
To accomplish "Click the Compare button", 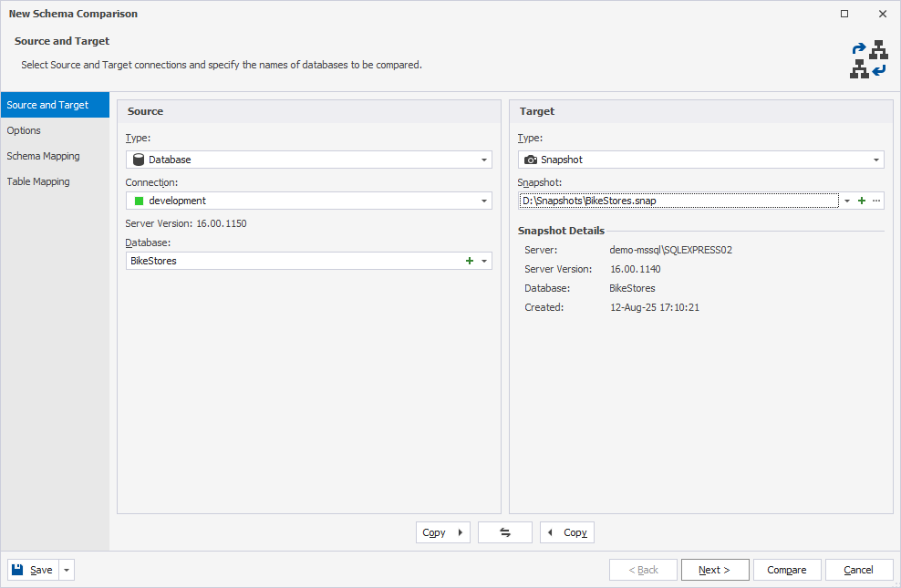I will (787, 569).
